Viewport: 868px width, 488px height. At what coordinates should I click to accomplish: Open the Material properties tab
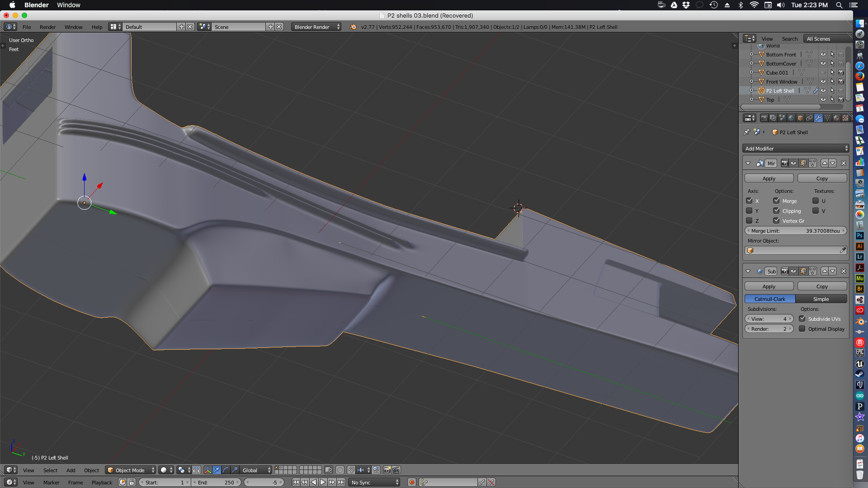coord(836,118)
